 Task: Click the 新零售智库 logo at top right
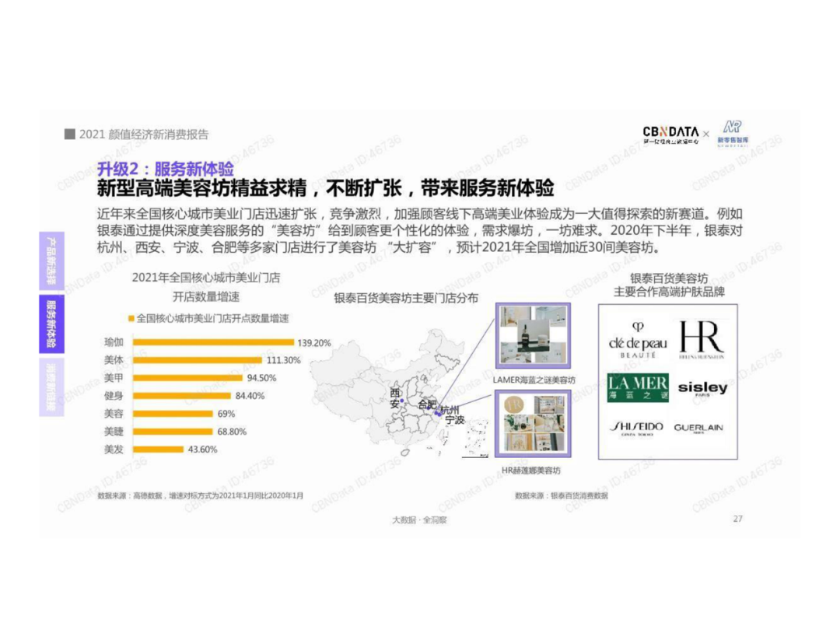click(733, 134)
